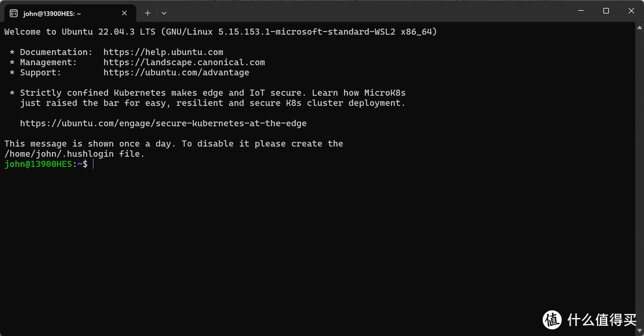Click the 什么值得买 watermark text
Viewport: 644px width, 336px height.
pos(602,320)
